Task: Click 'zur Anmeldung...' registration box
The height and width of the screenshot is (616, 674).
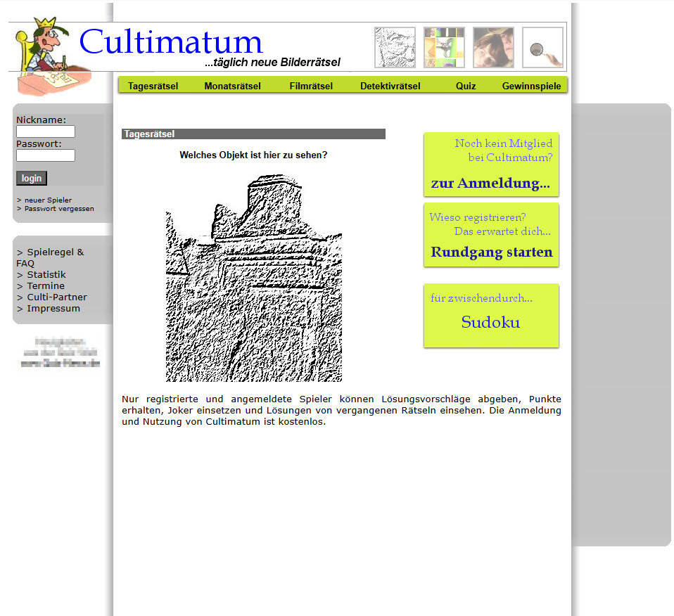Action: pos(490,184)
